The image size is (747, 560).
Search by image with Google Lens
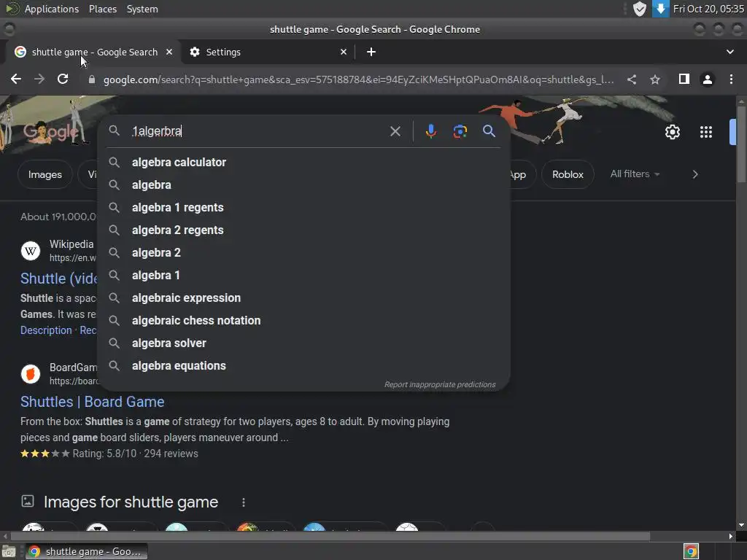(460, 131)
